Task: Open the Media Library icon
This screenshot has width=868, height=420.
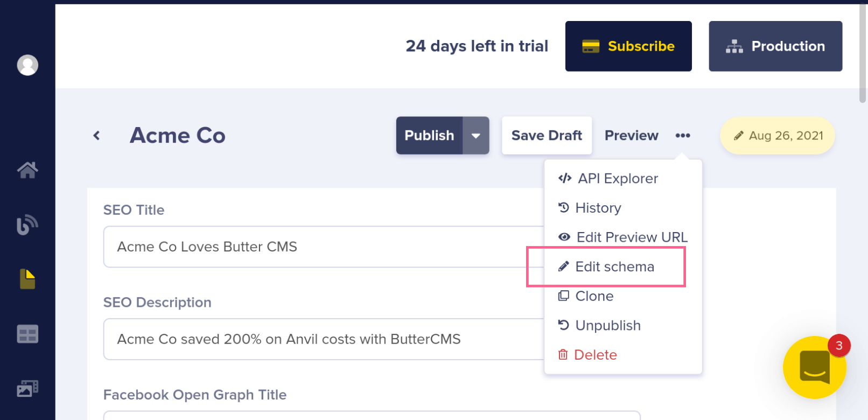Action: [x=27, y=387]
